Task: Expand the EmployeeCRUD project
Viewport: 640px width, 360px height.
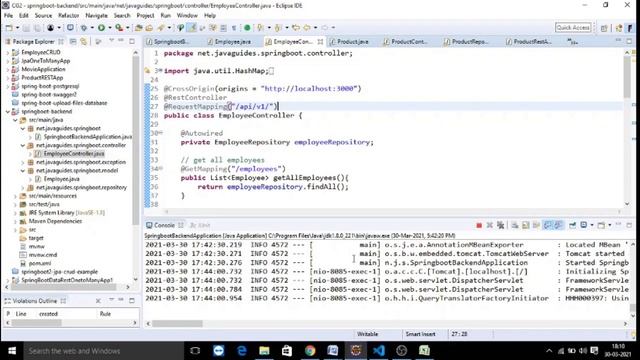Action: click(7, 52)
